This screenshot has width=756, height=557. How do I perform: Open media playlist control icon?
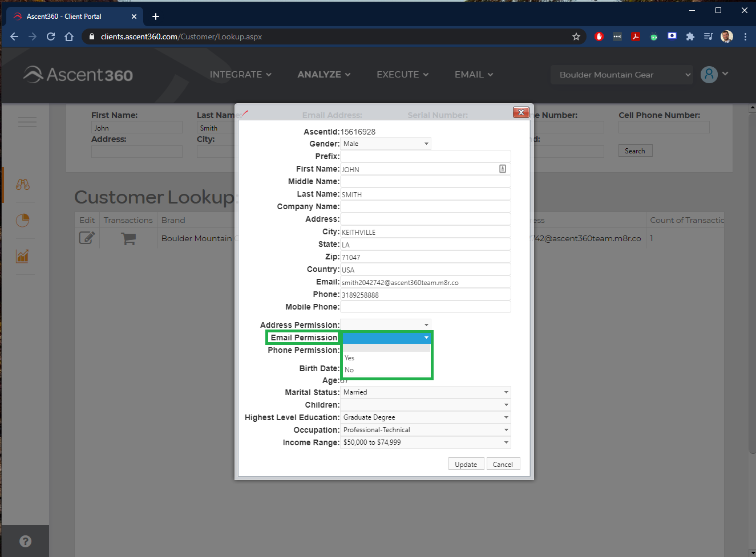[709, 36]
